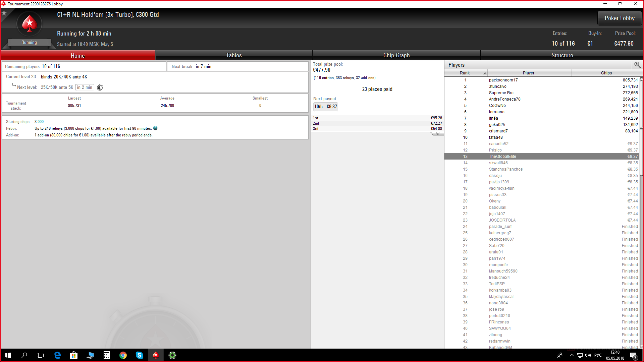644x362 pixels.
Task: Open Chrome from the taskbar
Action: click(123, 355)
